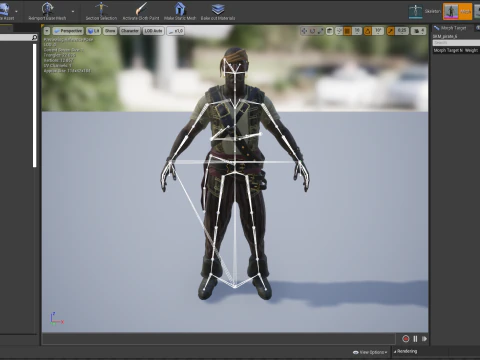Open the rotation snap angle 10° dropdown

pyautogui.click(x=378, y=31)
